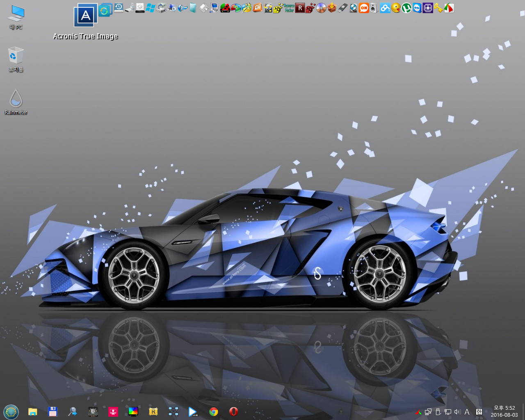Click the blue cloud link dock icon
The height and width of the screenshot is (420, 525).
click(385, 8)
